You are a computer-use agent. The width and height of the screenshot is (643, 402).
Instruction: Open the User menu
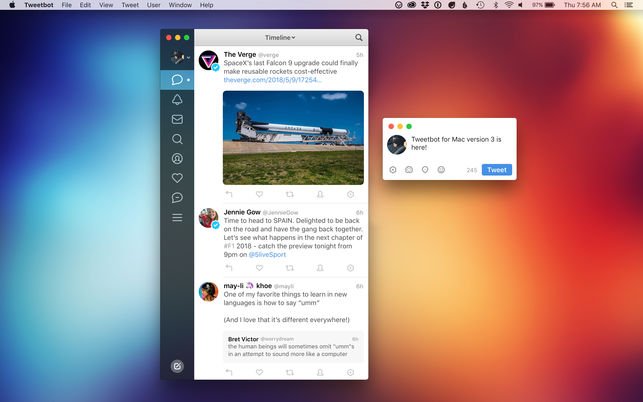click(x=154, y=5)
